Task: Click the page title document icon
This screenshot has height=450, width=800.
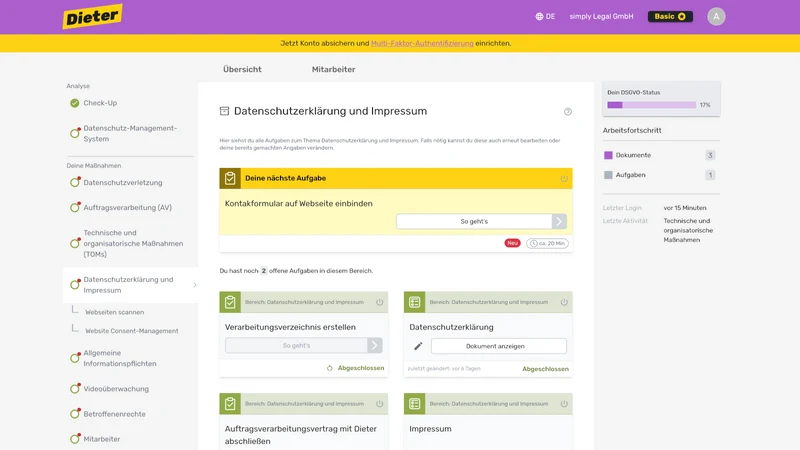Action: pos(224,111)
